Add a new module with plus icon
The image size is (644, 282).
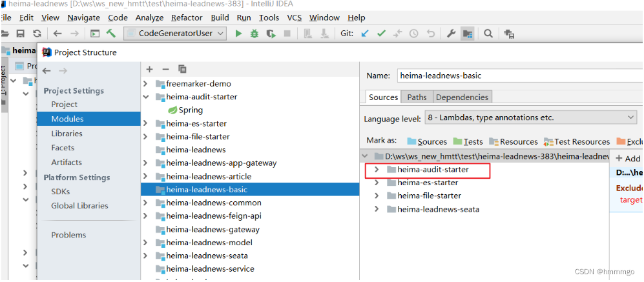pyautogui.click(x=149, y=70)
